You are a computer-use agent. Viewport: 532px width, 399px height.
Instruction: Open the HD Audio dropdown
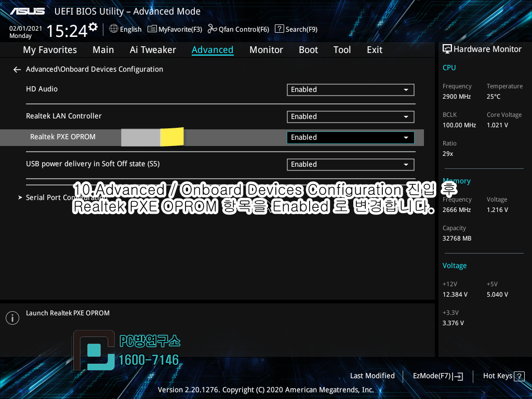[x=351, y=89]
